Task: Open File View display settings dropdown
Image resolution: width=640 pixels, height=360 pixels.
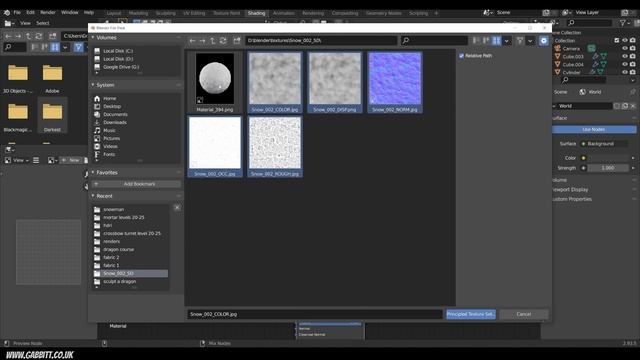Action: pos(507,41)
